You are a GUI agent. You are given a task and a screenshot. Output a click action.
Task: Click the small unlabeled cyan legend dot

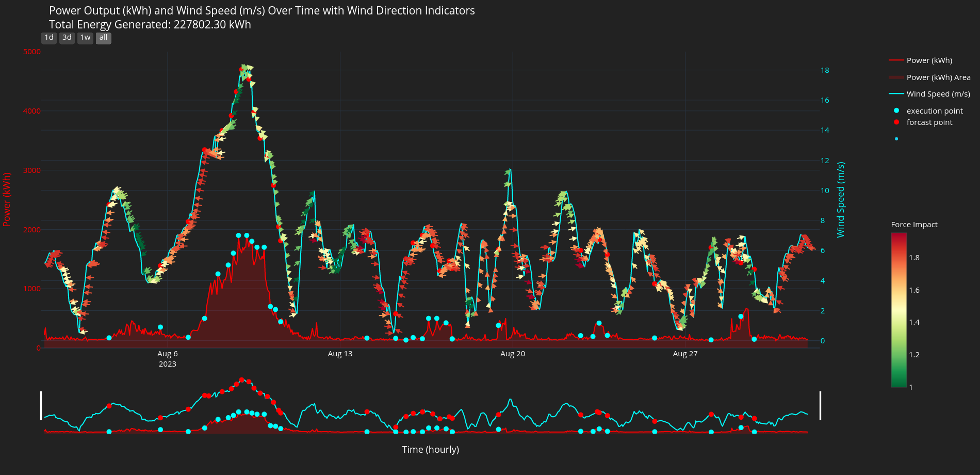(896, 139)
